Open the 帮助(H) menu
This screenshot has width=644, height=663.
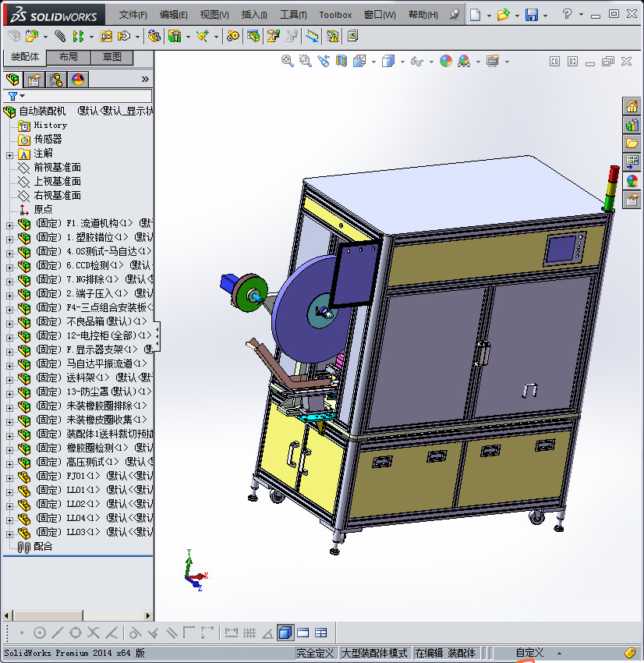click(x=423, y=15)
